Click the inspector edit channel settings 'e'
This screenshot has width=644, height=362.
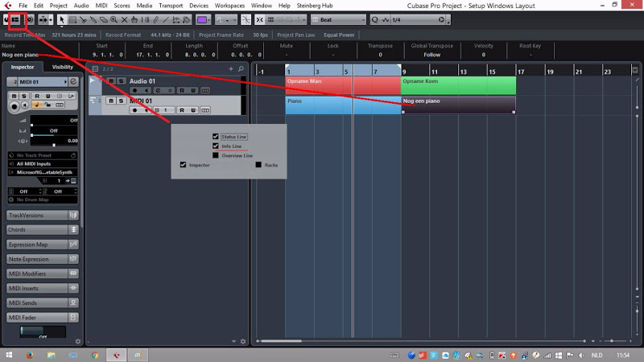73,81
